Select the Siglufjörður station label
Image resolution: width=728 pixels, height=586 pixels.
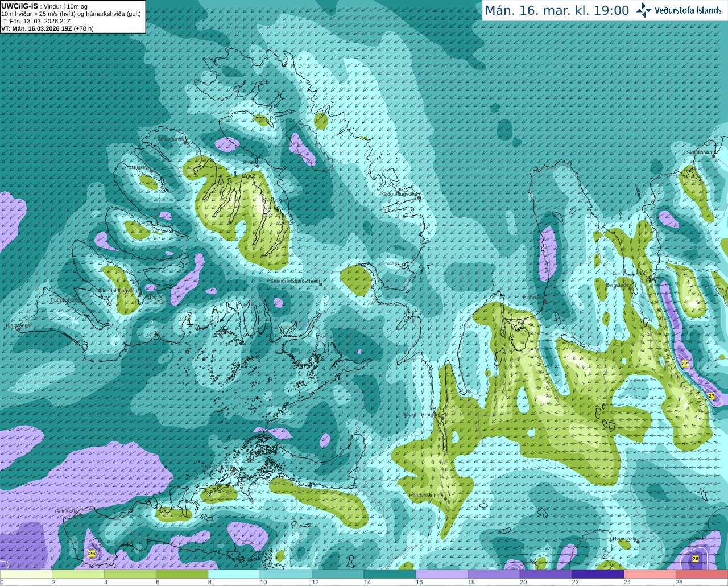(700, 152)
